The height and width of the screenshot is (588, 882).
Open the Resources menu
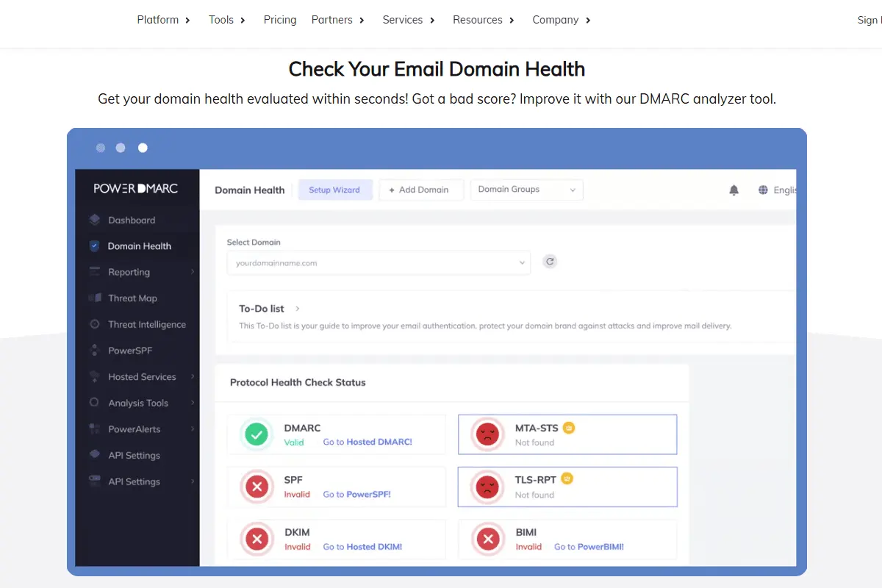click(484, 20)
